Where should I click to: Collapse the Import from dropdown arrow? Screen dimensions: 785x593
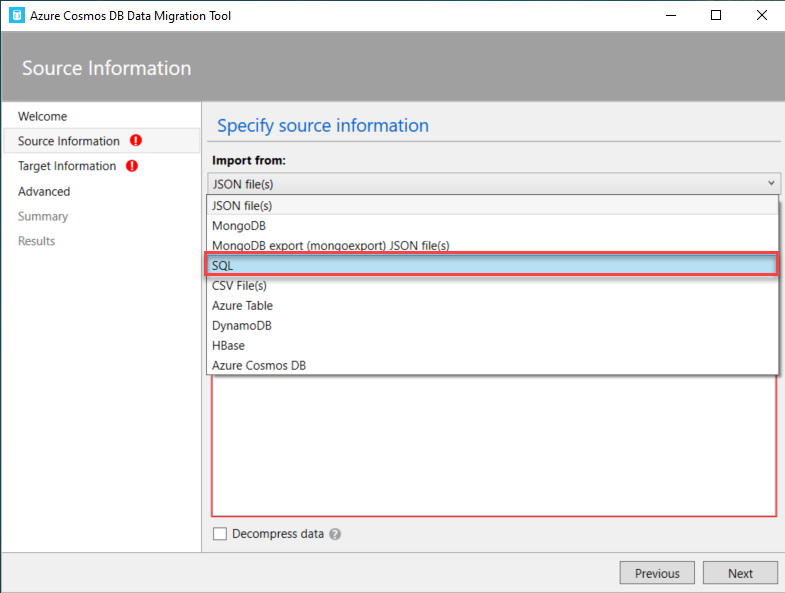tap(771, 183)
